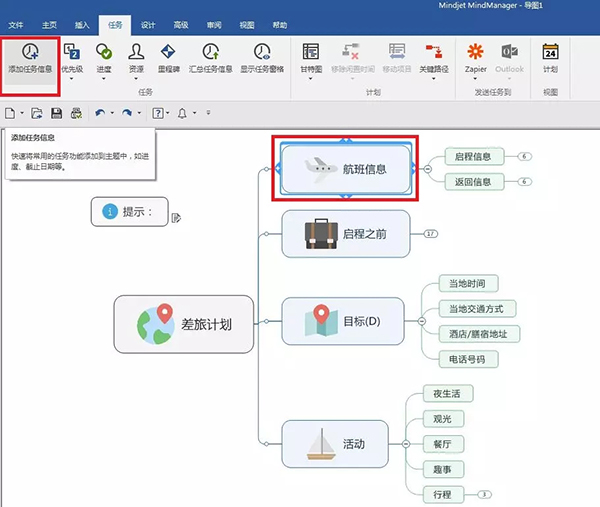Click the Print icon in quick toolbar
Viewport: 600px width, 507px height.
(x=76, y=113)
